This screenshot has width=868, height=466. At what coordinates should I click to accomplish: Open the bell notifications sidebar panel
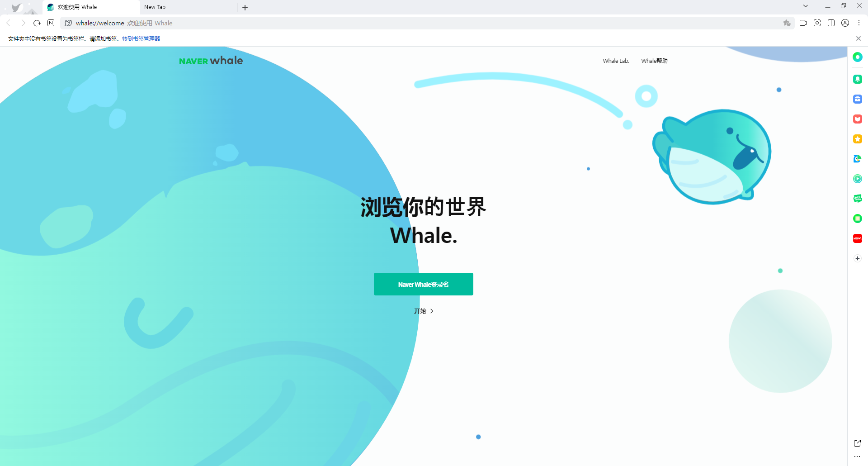coord(858,79)
